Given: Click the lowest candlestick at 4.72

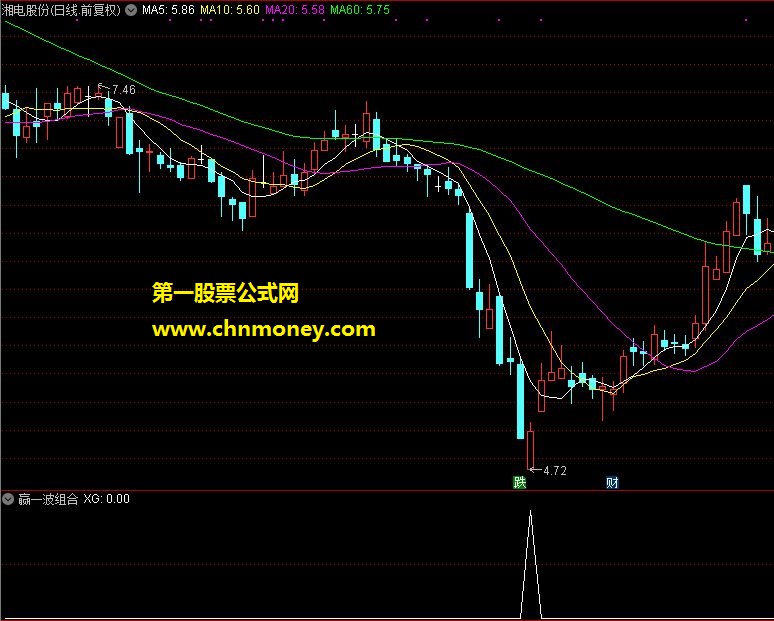Looking at the screenshot, I should click(531, 447).
